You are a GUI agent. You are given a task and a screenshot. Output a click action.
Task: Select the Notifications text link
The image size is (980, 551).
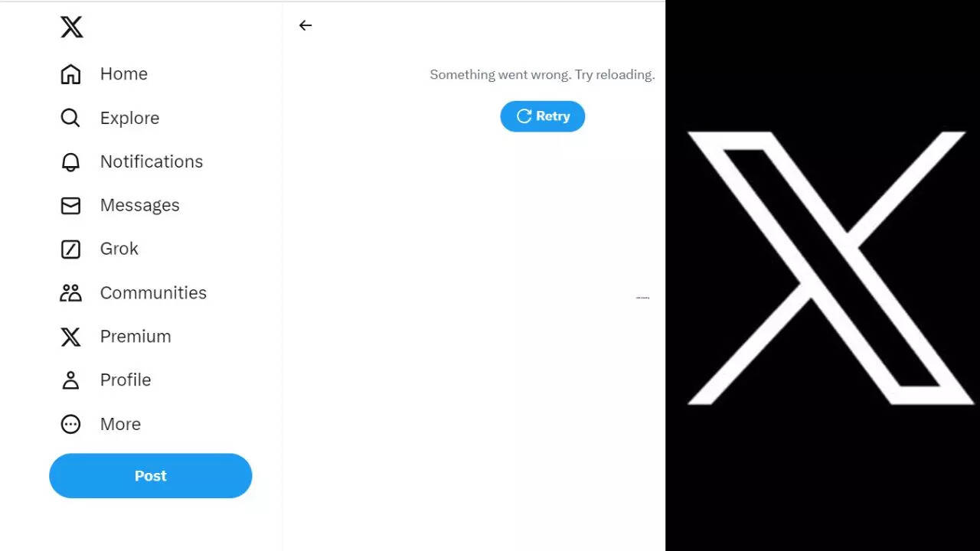pos(152,161)
